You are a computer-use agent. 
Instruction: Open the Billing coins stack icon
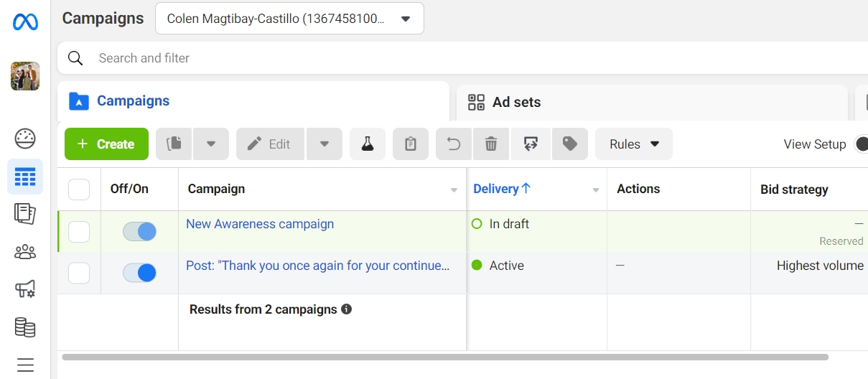coord(25,327)
